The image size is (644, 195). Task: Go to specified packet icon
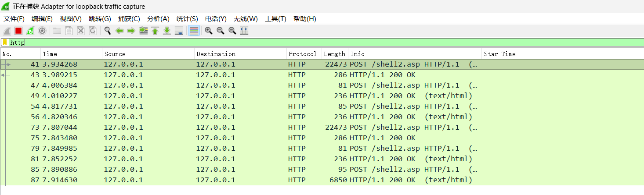click(143, 31)
